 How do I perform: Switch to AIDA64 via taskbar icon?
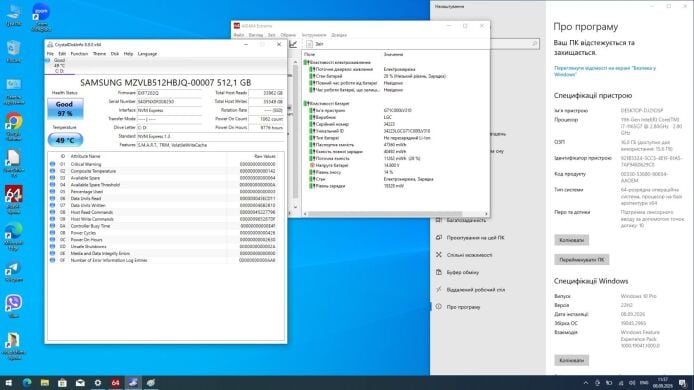[x=116, y=382]
